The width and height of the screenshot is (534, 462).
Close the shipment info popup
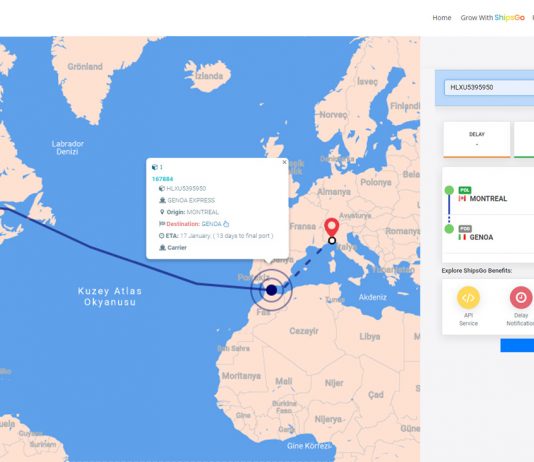tap(284, 162)
